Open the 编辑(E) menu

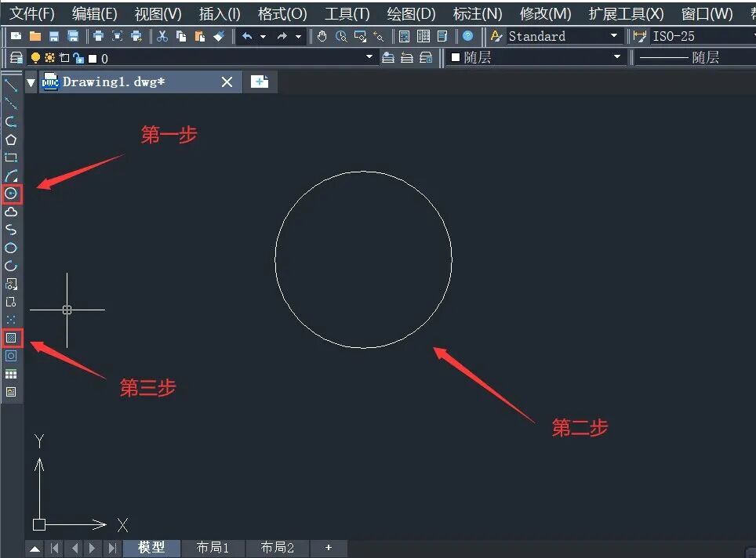94,13
